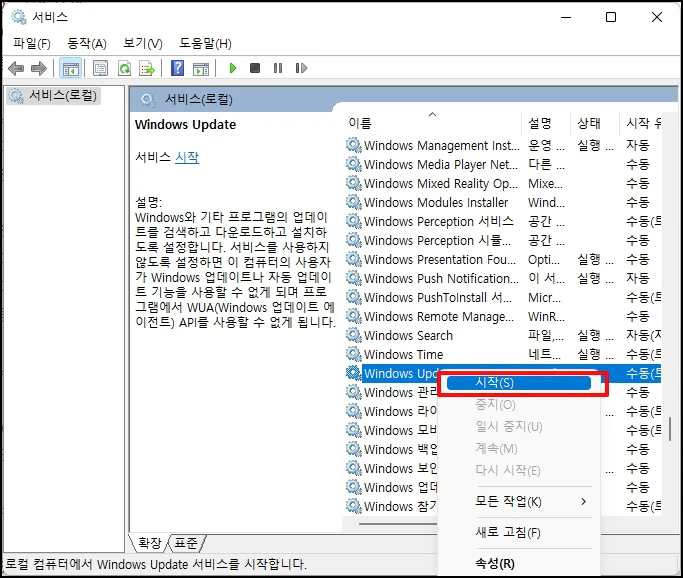Select the Windows Management Instrumentation service row

(503, 145)
